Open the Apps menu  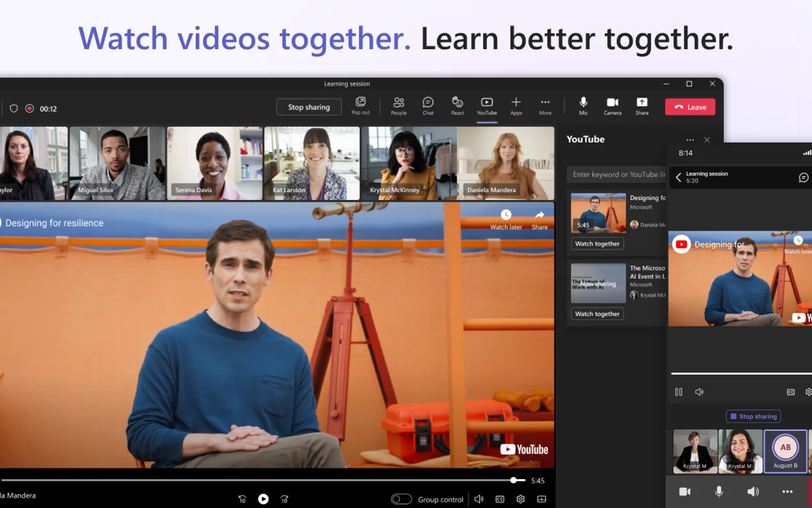click(516, 106)
